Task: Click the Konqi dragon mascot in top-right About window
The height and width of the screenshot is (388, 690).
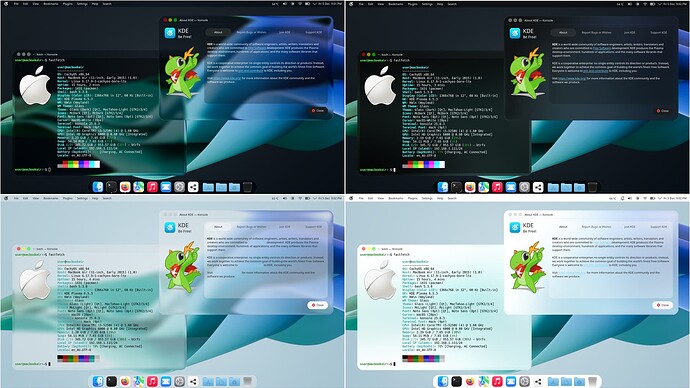Action: [x=527, y=73]
